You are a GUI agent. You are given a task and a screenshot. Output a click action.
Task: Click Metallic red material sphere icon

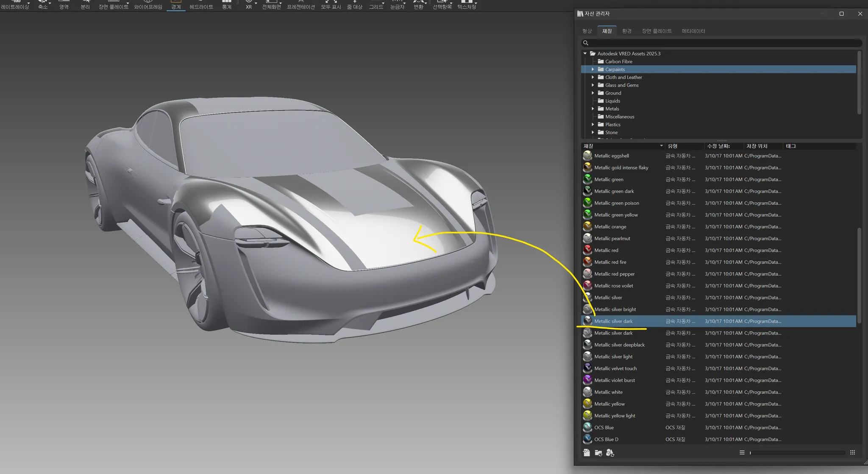[x=587, y=250]
